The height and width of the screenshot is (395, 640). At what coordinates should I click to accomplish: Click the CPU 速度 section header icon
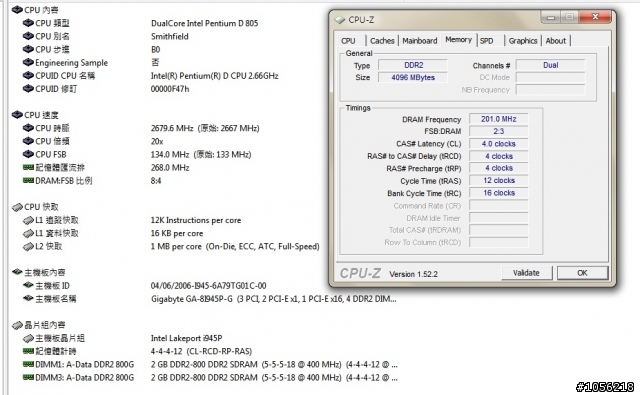point(17,115)
